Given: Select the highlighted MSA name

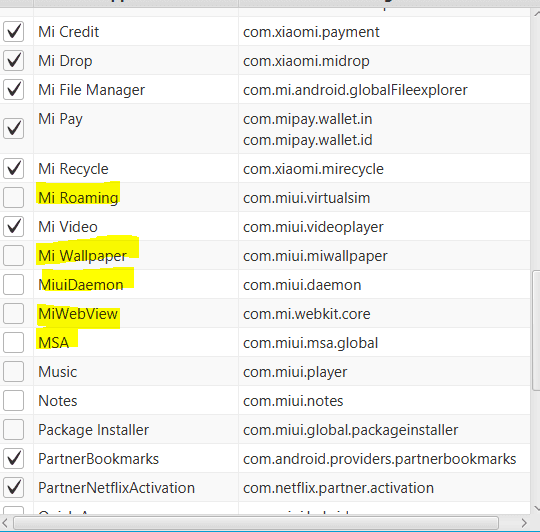Looking at the screenshot, I should [x=53, y=343].
